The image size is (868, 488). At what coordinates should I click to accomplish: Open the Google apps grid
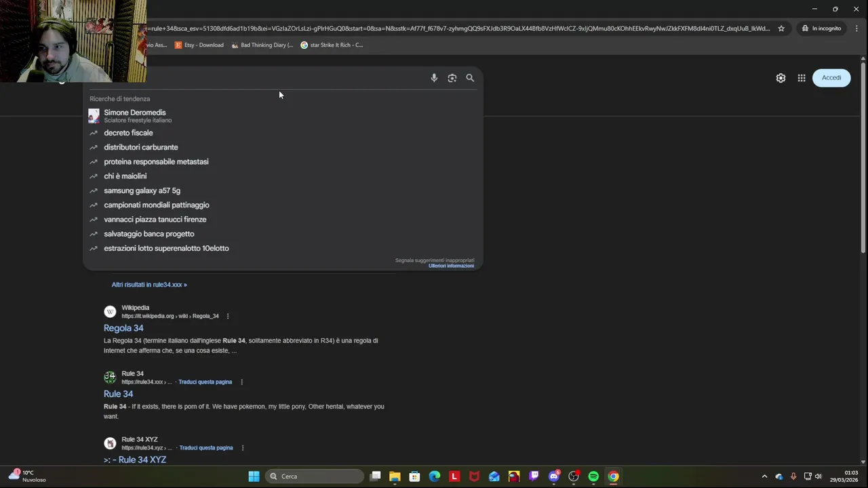coord(802,78)
